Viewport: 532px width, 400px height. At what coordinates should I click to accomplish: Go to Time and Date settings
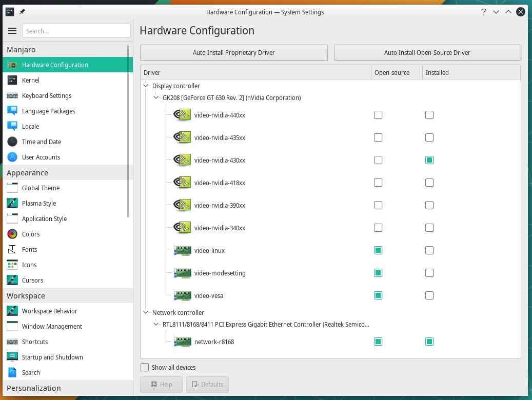(x=68, y=142)
